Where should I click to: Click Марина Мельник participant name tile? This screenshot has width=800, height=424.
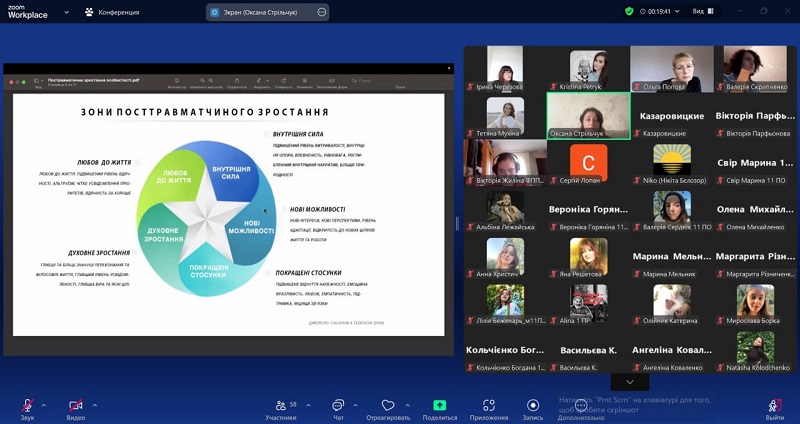671,257
